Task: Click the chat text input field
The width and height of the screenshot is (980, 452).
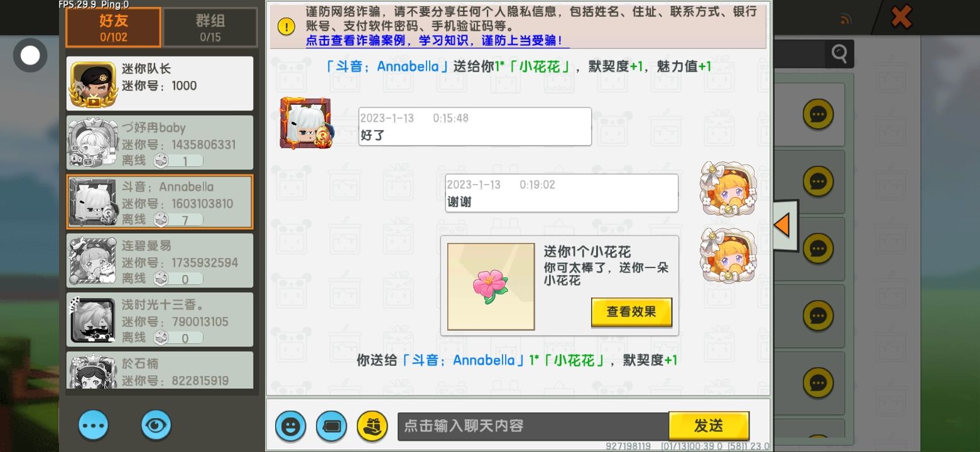Action: tap(533, 426)
